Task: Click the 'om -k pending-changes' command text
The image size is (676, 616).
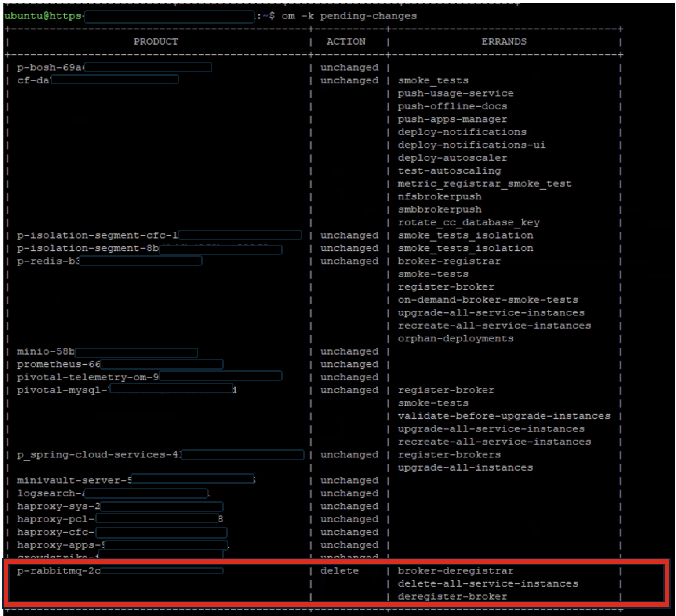Action: pyautogui.click(x=349, y=16)
